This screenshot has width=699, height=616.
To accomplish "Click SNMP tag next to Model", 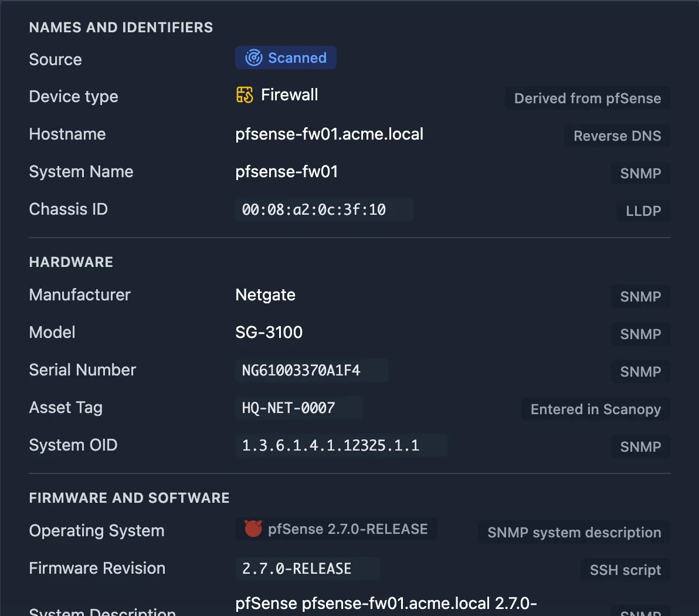I will click(640, 334).
